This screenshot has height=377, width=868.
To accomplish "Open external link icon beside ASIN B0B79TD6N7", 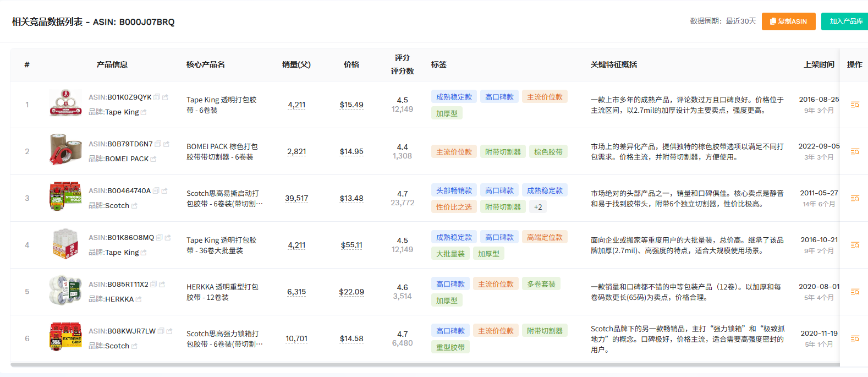I will point(166,144).
